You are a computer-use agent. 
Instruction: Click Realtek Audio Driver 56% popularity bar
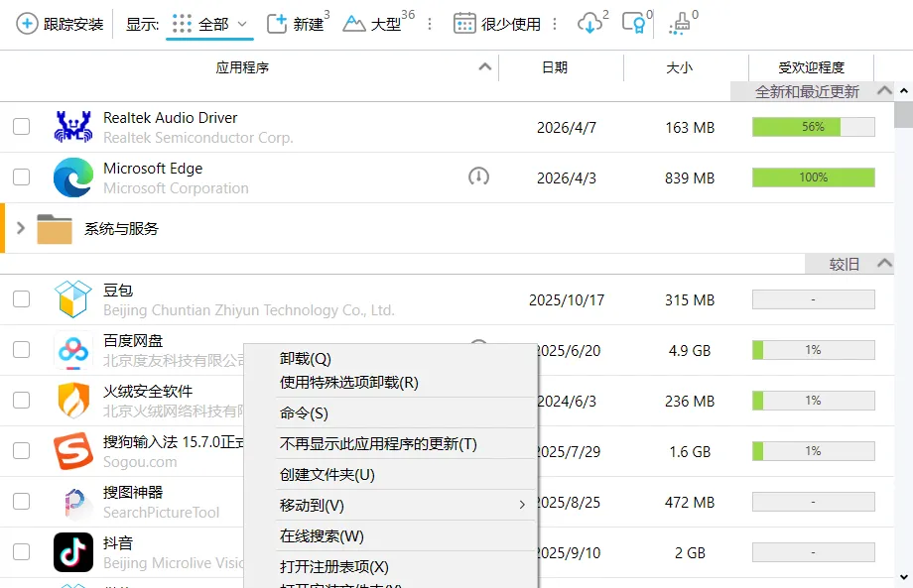click(x=814, y=127)
